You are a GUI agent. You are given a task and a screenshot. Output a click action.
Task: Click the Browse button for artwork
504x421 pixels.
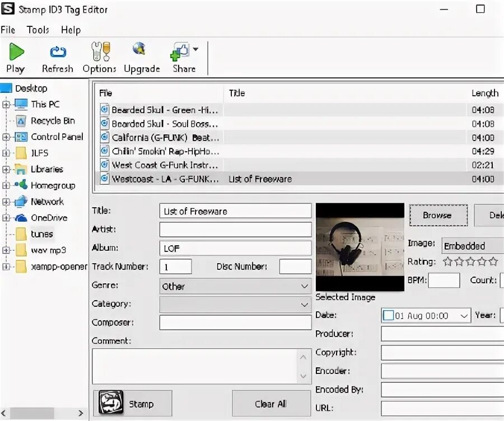[x=438, y=215]
